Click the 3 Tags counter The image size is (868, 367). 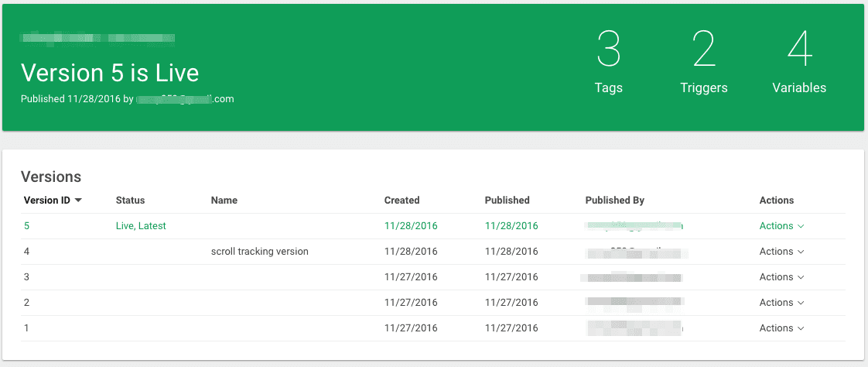(x=608, y=61)
